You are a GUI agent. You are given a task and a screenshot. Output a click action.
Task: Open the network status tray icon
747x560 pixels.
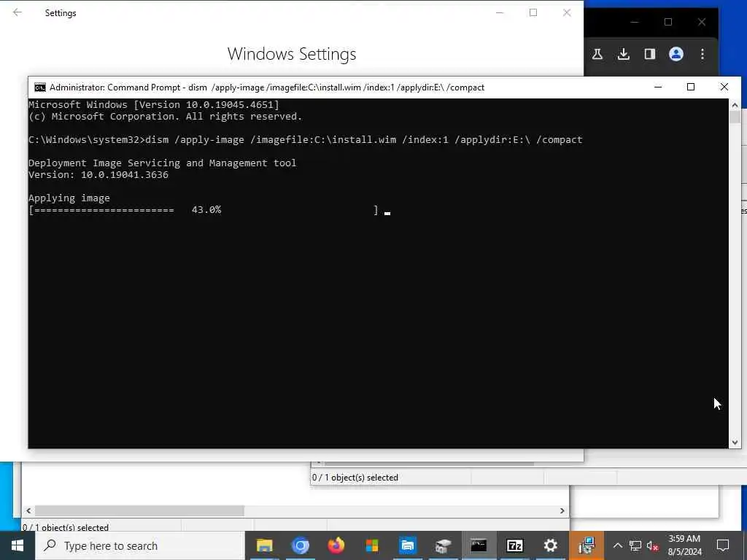point(635,545)
